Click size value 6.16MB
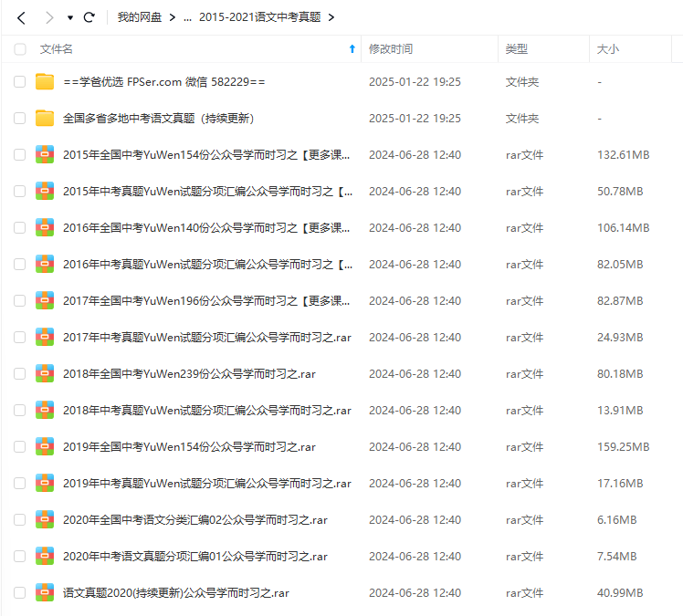Image resolution: width=683 pixels, height=616 pixels. (616, 520)
